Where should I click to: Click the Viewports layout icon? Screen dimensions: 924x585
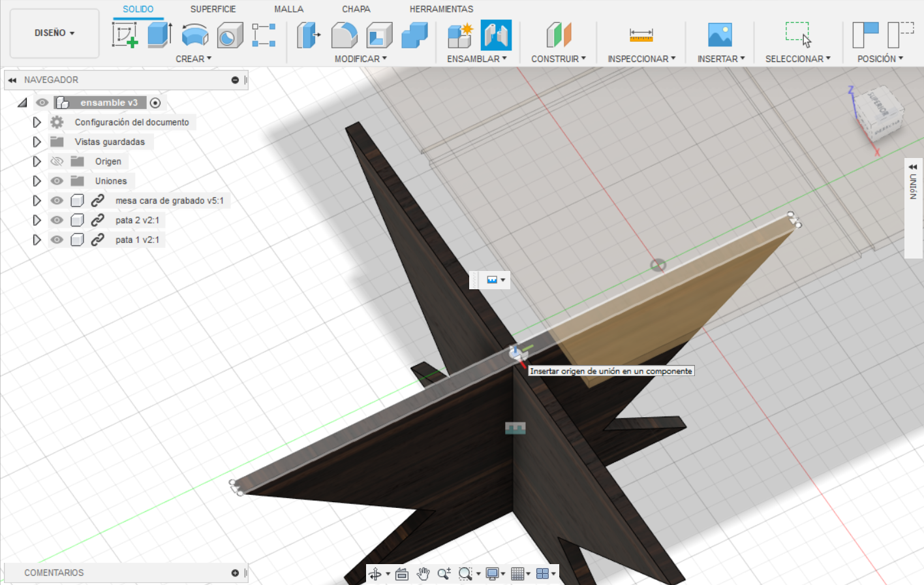click(542, 574)
